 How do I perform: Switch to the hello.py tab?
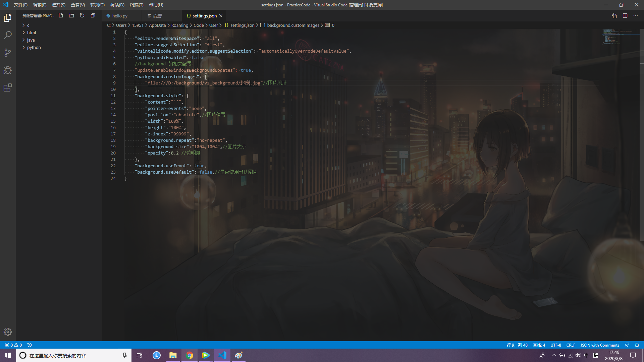120,15
